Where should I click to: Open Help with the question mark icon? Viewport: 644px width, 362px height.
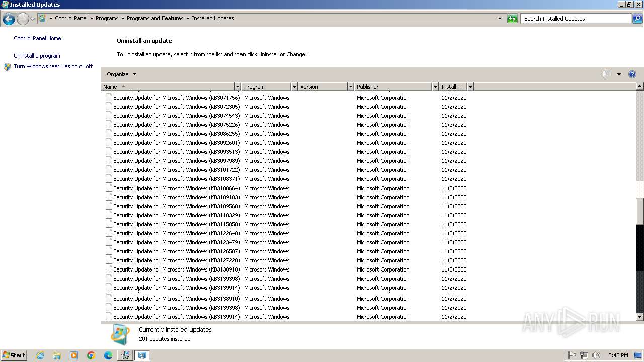click(x=632, y=74)
